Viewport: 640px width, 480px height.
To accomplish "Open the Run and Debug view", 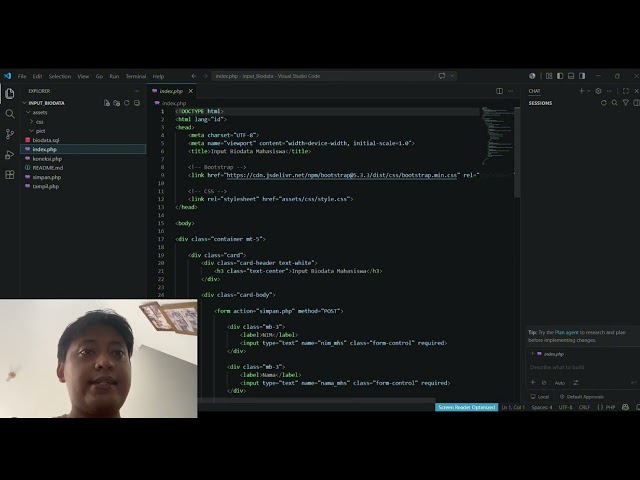I will coord(10,155).
